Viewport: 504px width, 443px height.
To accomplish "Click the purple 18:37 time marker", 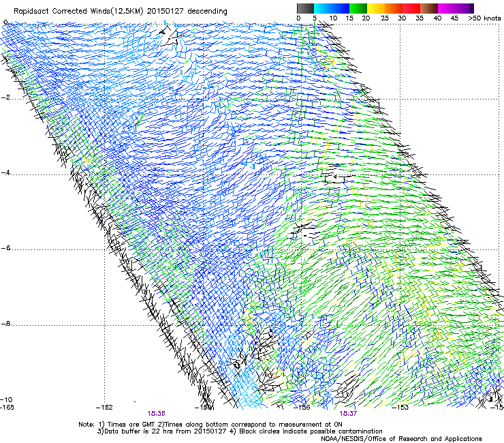I will [348, 414].
